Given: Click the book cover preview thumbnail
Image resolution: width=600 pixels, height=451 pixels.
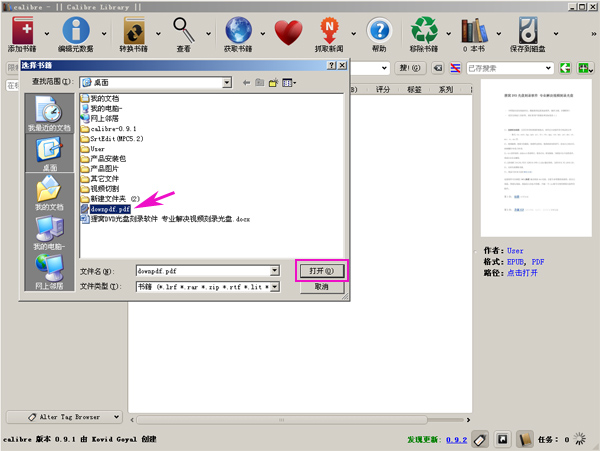Looking at the screenshot, I should [536, 158].
